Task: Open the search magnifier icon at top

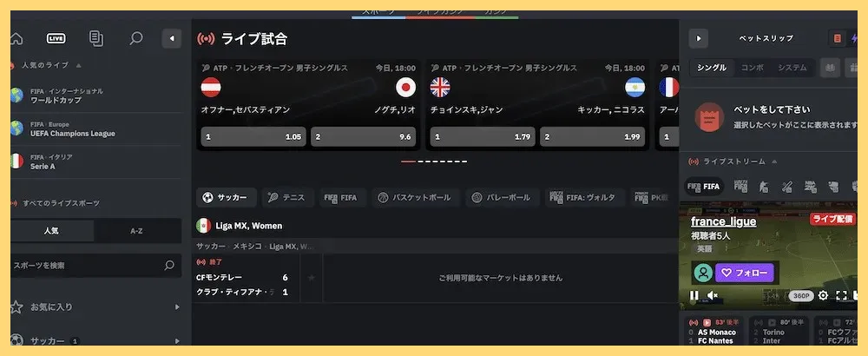Action: pyautogui.click(x=136, y=38)
